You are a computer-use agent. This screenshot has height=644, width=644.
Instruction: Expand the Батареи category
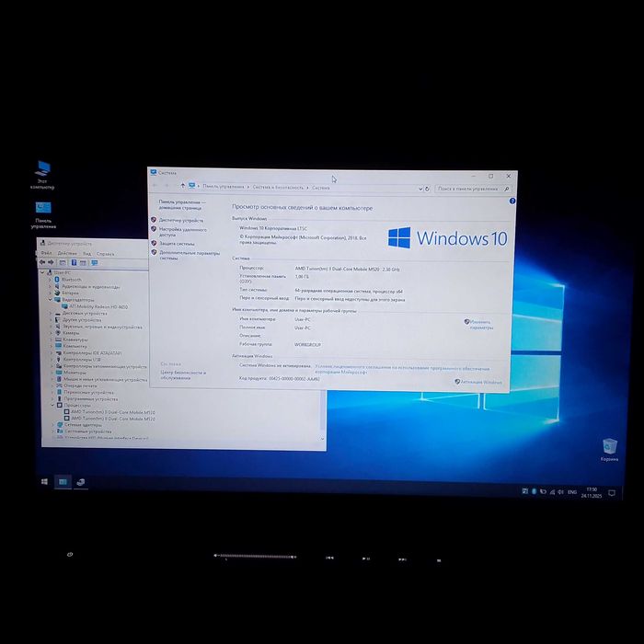click(x=50, y=293)
